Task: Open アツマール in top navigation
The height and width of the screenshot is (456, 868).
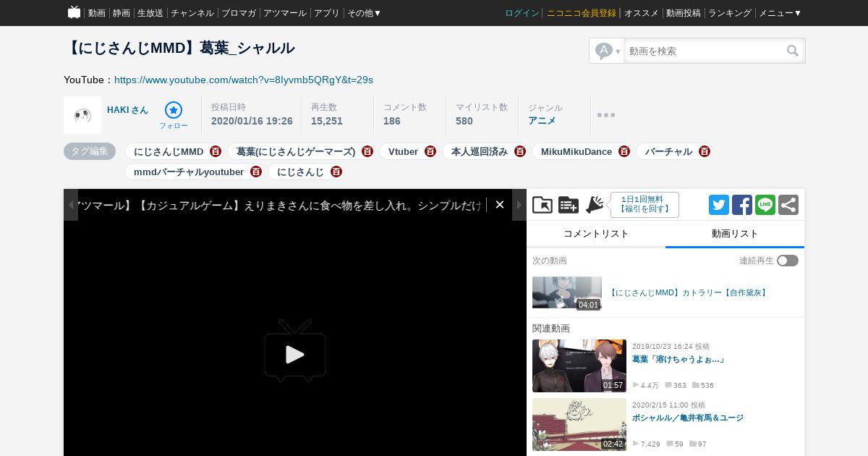Action: coord(285,13)
